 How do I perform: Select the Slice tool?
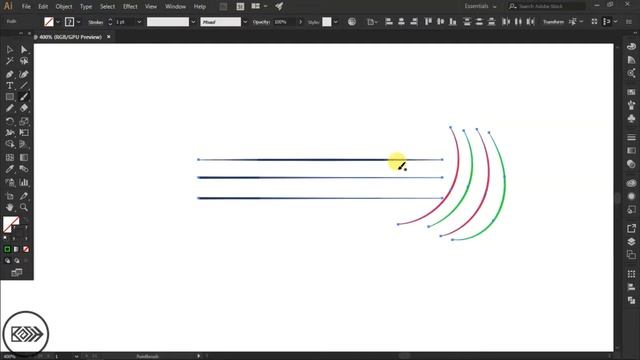(x=24, y=196)
